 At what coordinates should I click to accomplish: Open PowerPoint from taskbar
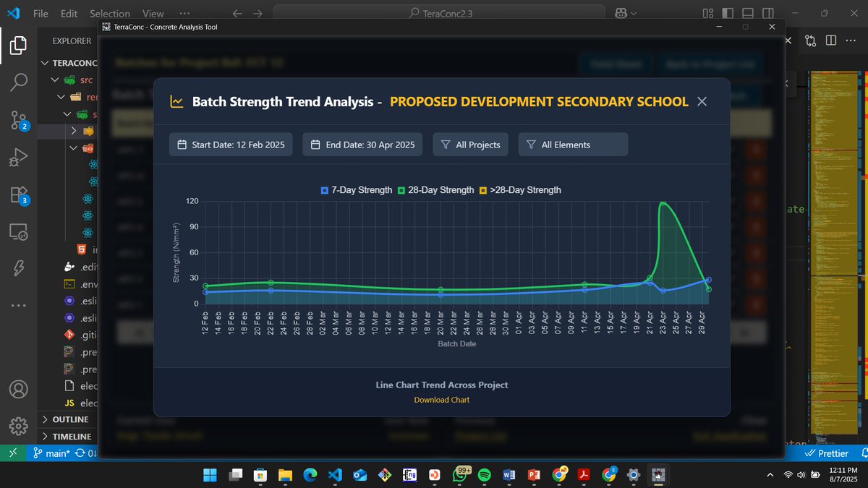click(534, 475)
